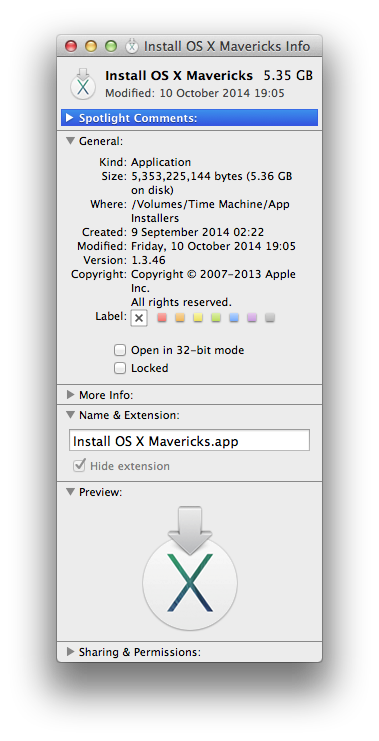Image resolution: width=379 pixels, height=741 pixels.
Task: Apply the green label color
Action: point(216,317)
